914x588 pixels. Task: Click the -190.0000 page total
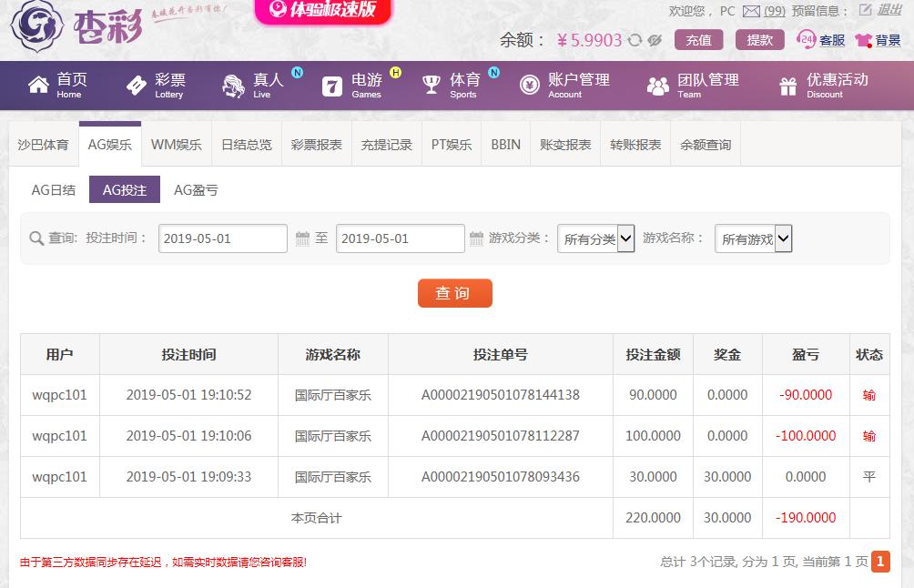click(806, 518)
